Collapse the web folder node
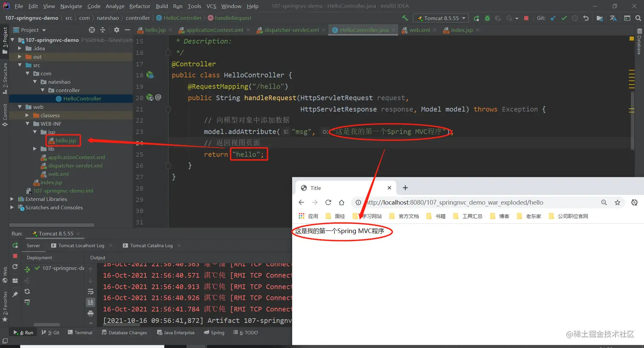 click(x=20, y=107)
